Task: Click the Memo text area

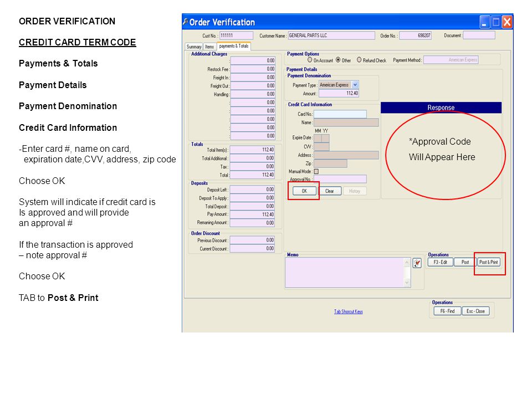Action: 345,273
